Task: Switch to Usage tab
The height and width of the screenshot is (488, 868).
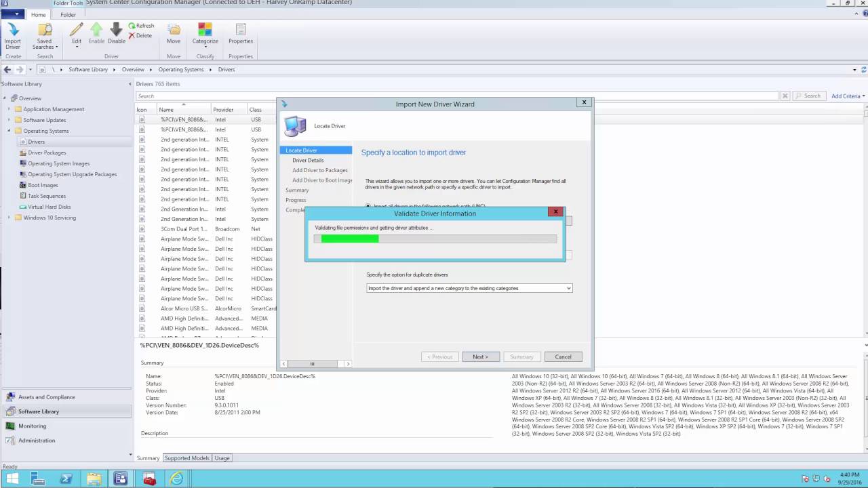Action: point(222,458)
